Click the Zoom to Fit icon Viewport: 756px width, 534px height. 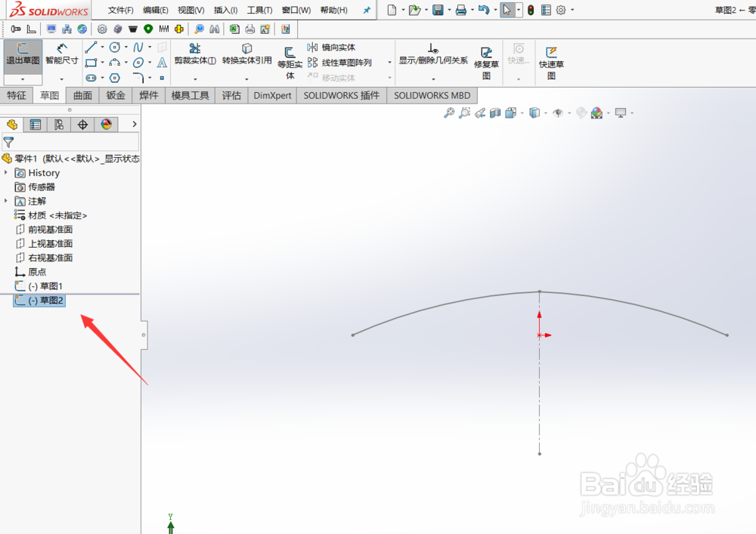[x=449, y=113]
